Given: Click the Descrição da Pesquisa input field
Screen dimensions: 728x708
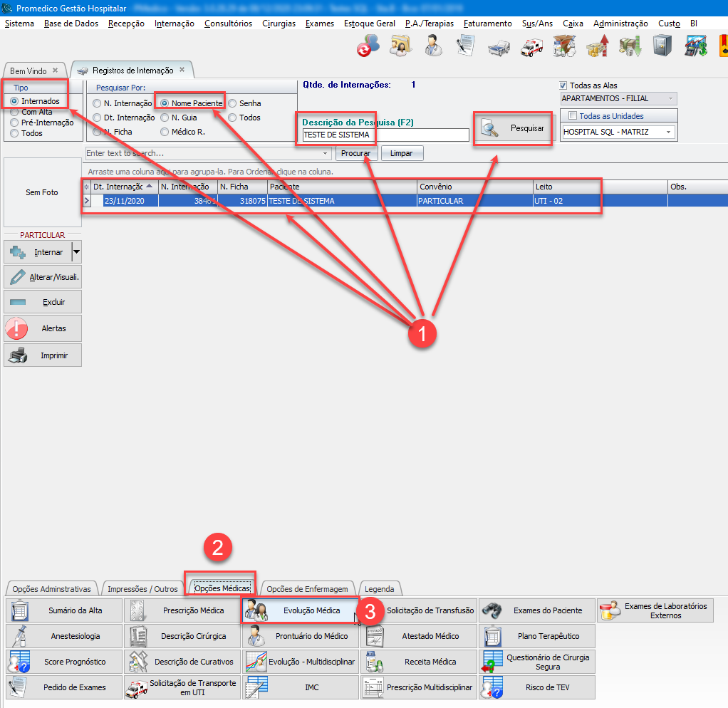Looking at the screenshot, I should coord(385,135).
